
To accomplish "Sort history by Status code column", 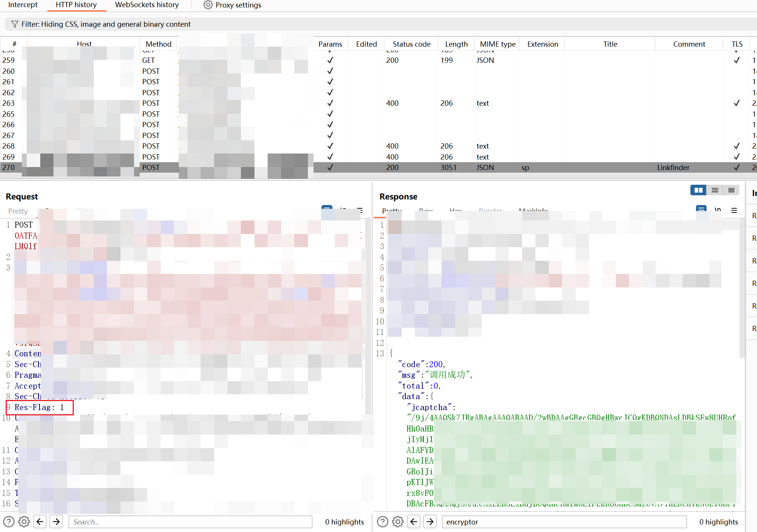I will click(411, 44).
